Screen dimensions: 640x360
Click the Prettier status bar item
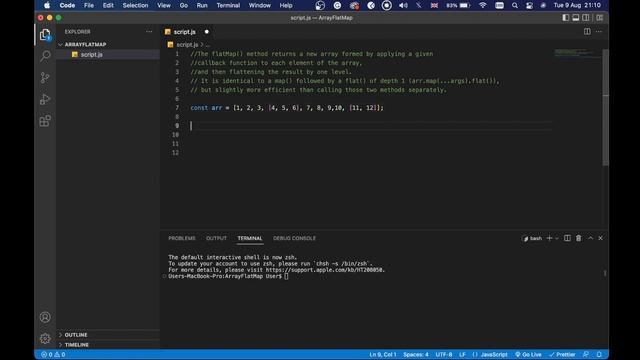(x=562, y=354)
